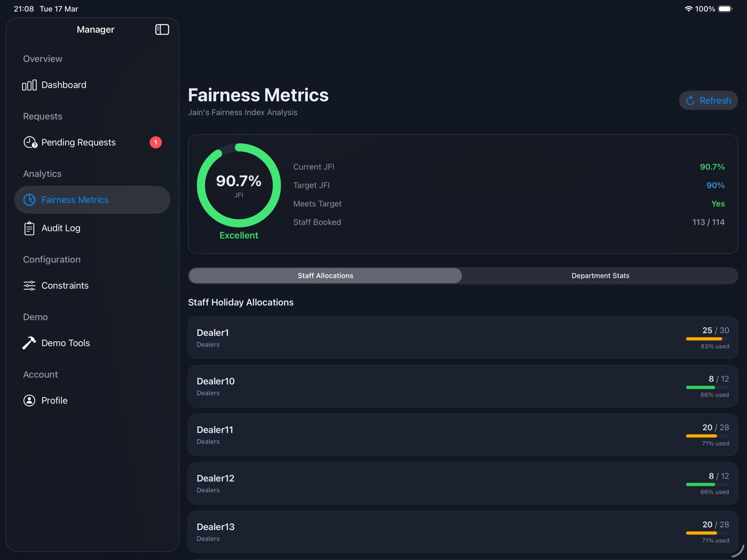This screenshot has height=560, width=747.
Task: Click Dealer1 25 / 30 count
Action: point(716,331)
